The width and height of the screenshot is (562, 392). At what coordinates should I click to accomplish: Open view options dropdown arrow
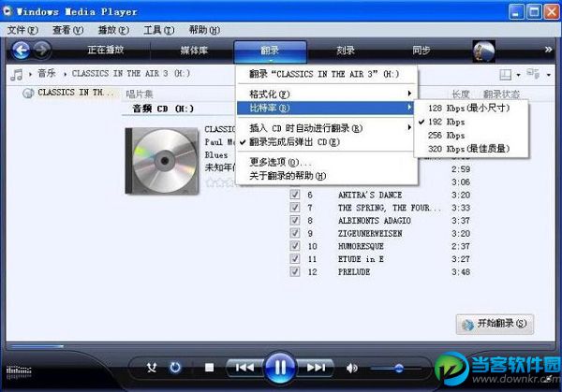549,75
